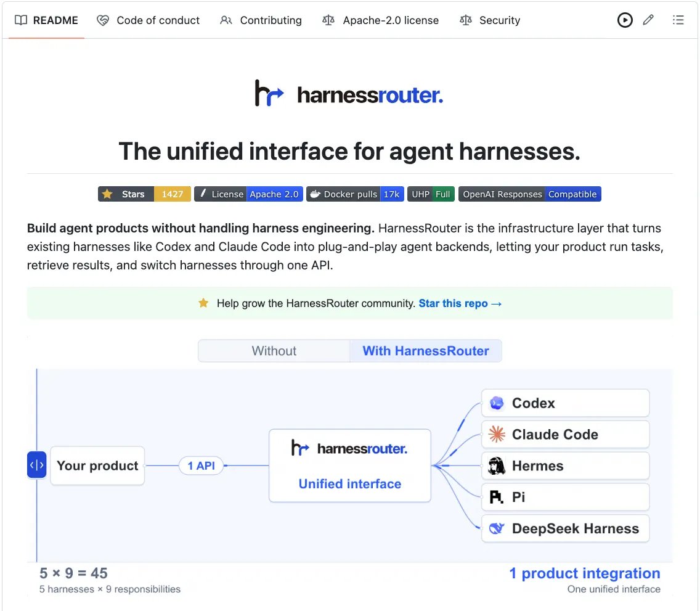This screenshot has height=611, width=700.
Task: Click the star icon in Stars badge
Action: (107, 194)
